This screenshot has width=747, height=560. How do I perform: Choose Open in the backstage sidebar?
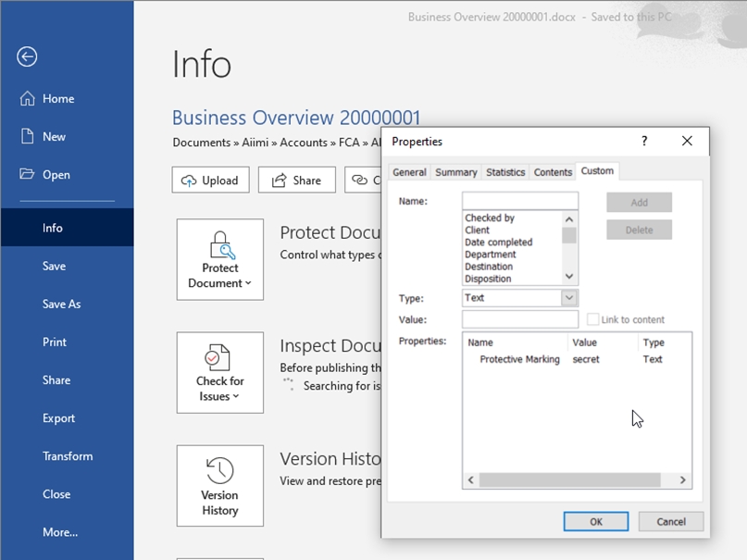click(56, 175)
